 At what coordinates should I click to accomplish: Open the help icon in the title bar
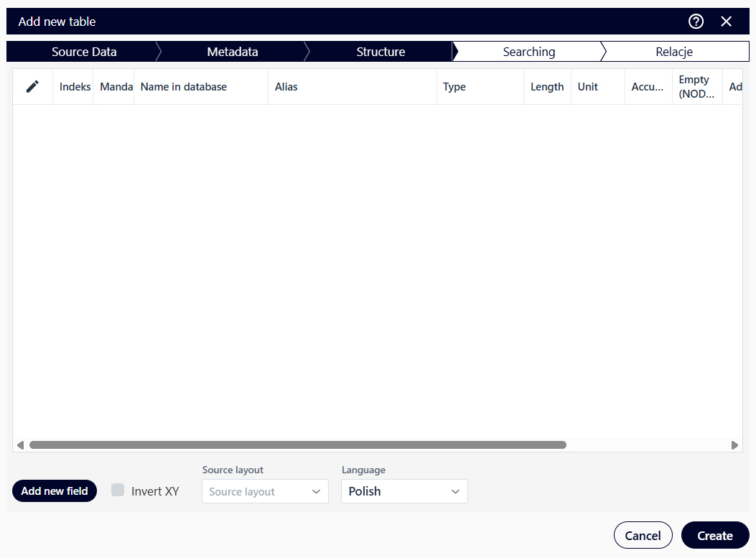pos(696,22)
